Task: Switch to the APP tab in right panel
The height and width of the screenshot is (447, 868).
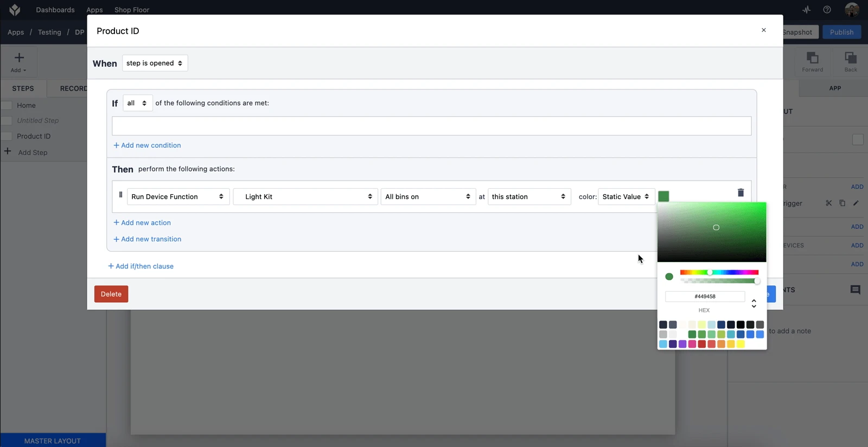Action: pyautogui.click(x=835, y=88)
